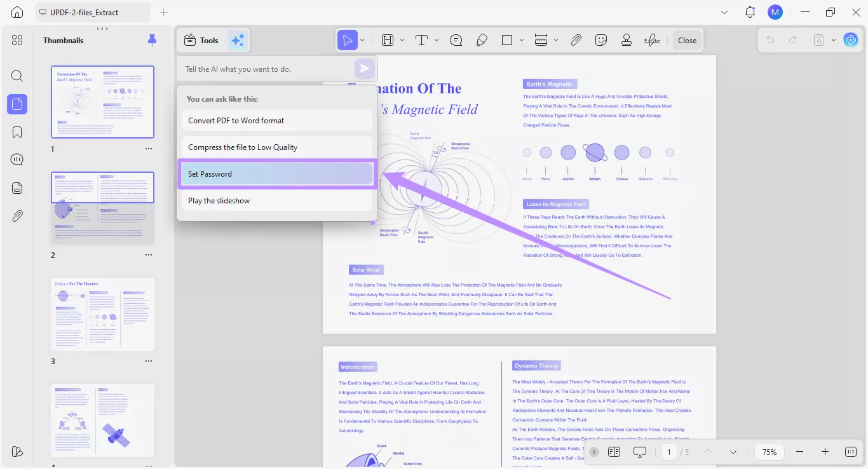This screenshot has height=469, width=868.
Task: Collapse the bottom bar with the arrow
Action: pyautogui.click(x=594, y=452)
